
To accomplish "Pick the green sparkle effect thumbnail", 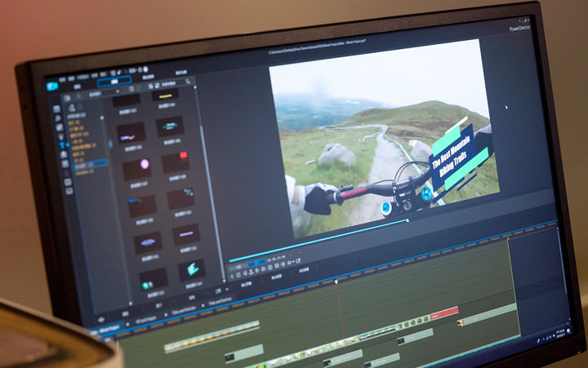I will coord(190,268).
